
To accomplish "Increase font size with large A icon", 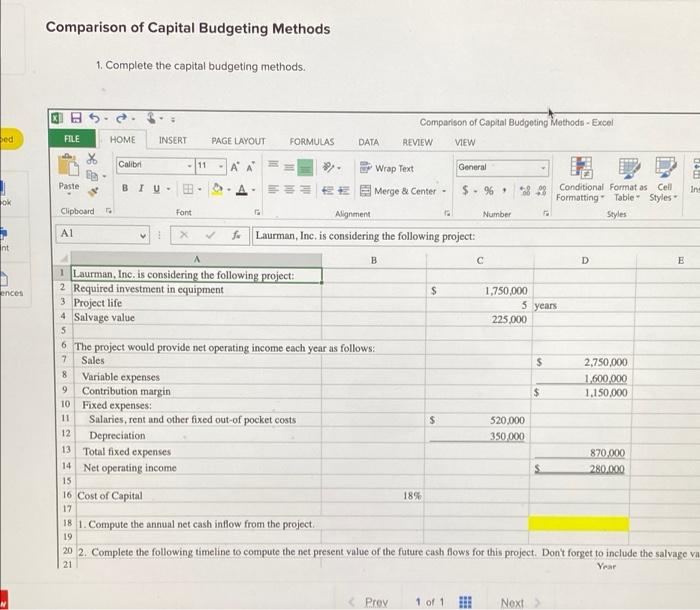I will point(234,167).
